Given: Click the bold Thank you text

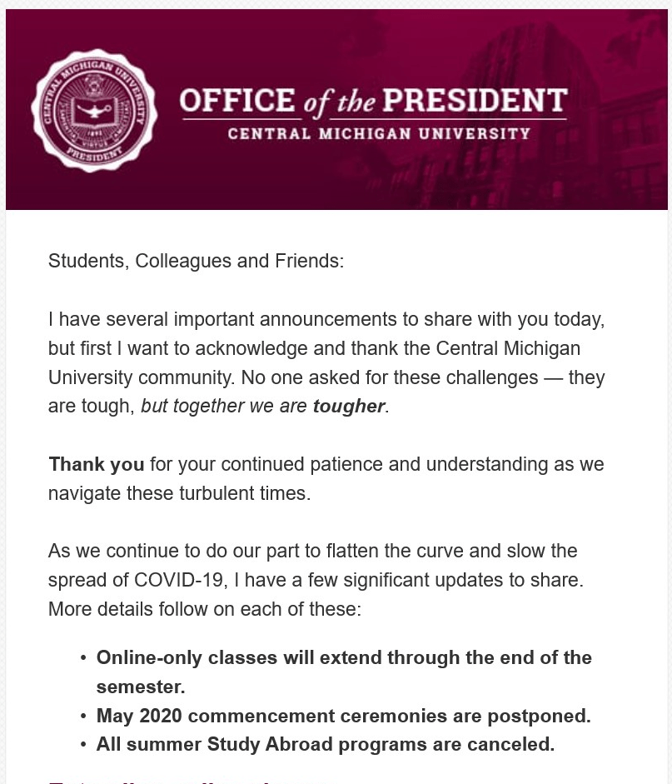Looking at the screenshot, I should point(97,464).
